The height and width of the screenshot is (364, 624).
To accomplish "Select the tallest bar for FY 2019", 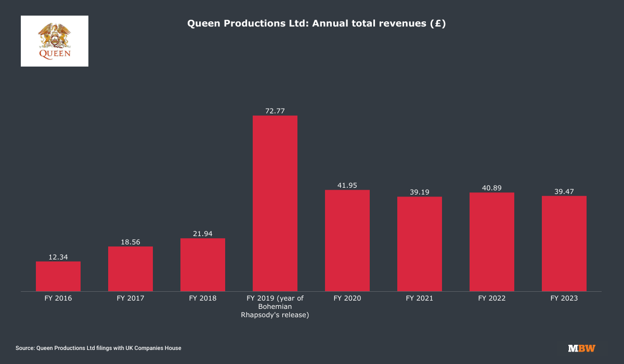I will 275,203.
